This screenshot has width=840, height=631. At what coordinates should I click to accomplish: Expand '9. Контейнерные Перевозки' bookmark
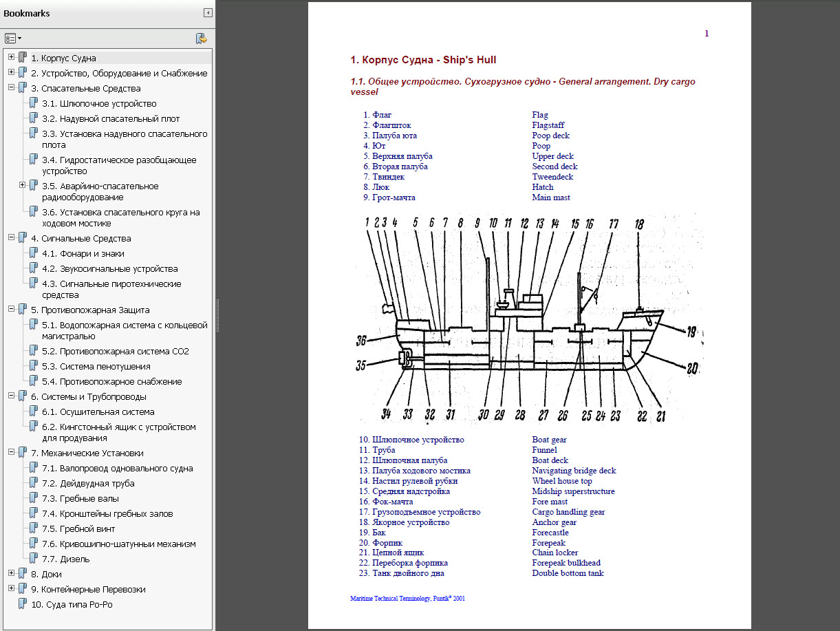[x=12, y=589]
